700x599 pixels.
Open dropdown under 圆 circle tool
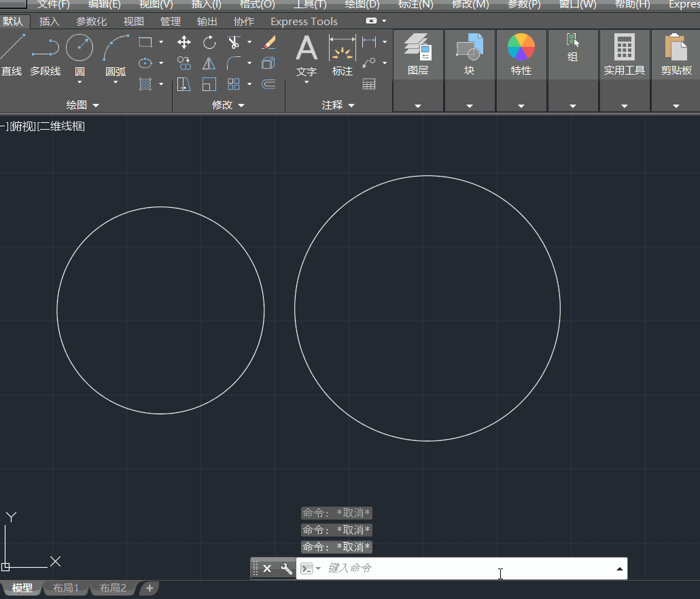tap(80, 82)
